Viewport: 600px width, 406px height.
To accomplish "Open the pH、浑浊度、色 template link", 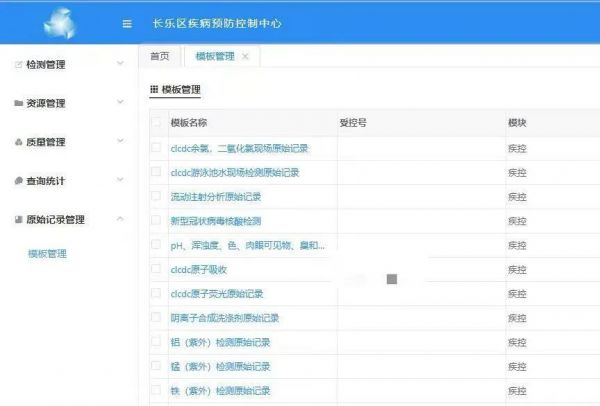I will pyautogui.click(x=248, y=245).
